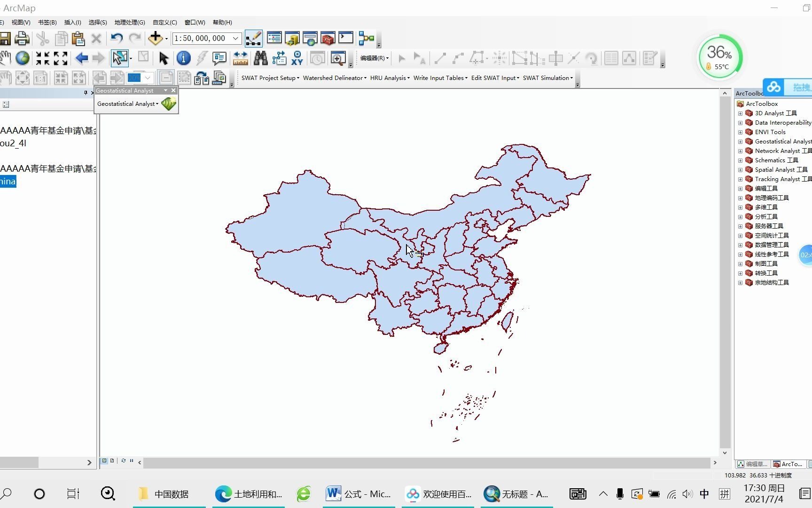This screenshot has height=508, width=812.
Task: Zoom to full extent using the globe icon
Action: click(22, 58)
